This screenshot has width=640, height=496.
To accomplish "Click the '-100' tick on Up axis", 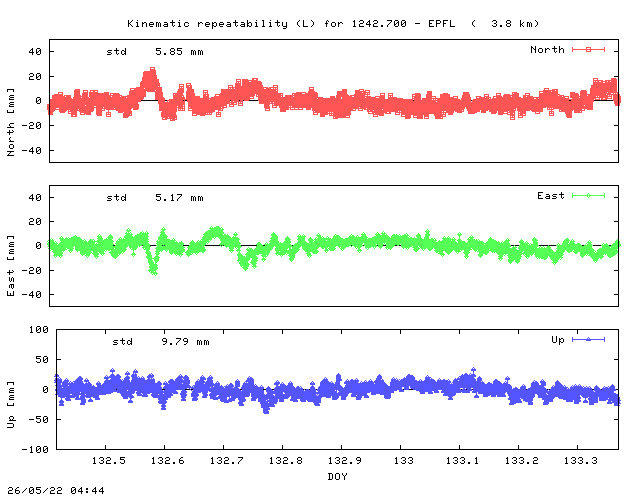I will coord(35,449).
